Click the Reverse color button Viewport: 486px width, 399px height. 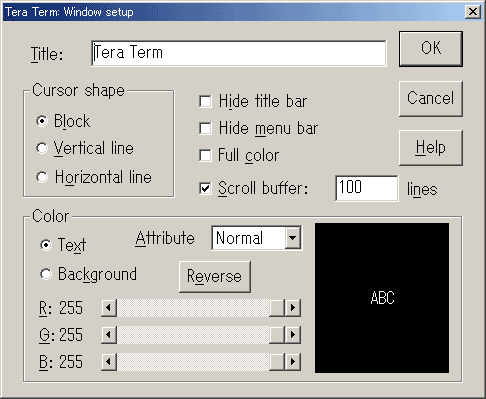tap(215, 277)
